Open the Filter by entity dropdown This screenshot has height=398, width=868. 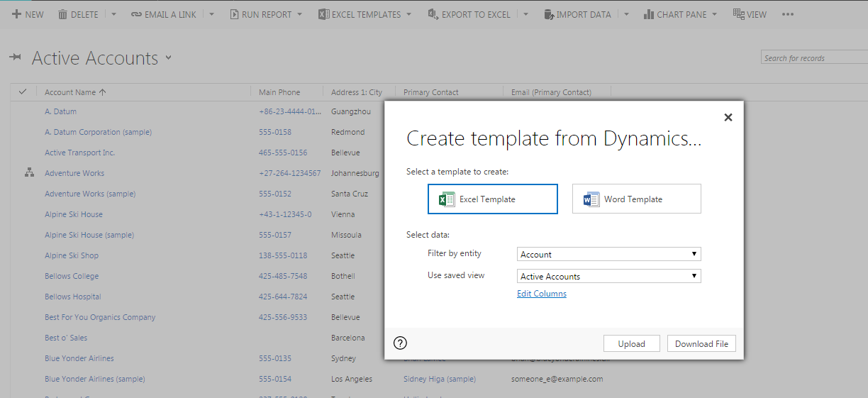pos(609,254)
